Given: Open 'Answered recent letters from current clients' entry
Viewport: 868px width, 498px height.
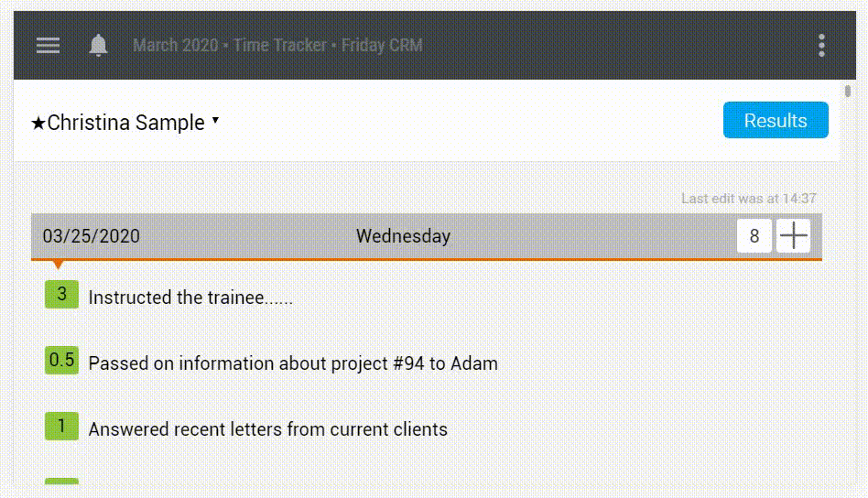Looking at the screenshot, I should point(268,429).
